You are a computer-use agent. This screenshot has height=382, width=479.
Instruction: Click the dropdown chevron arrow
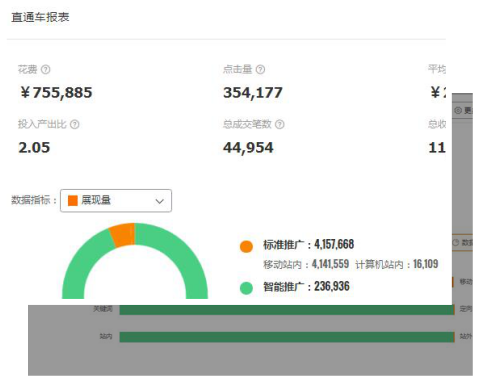pyautogui.click(x=160, y=201)
